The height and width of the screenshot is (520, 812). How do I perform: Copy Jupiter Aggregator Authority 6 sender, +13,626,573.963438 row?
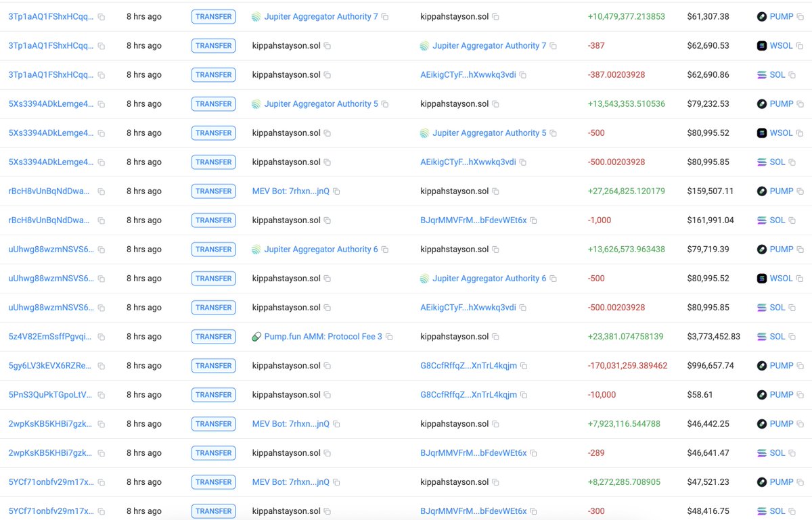tap(385, 250)
